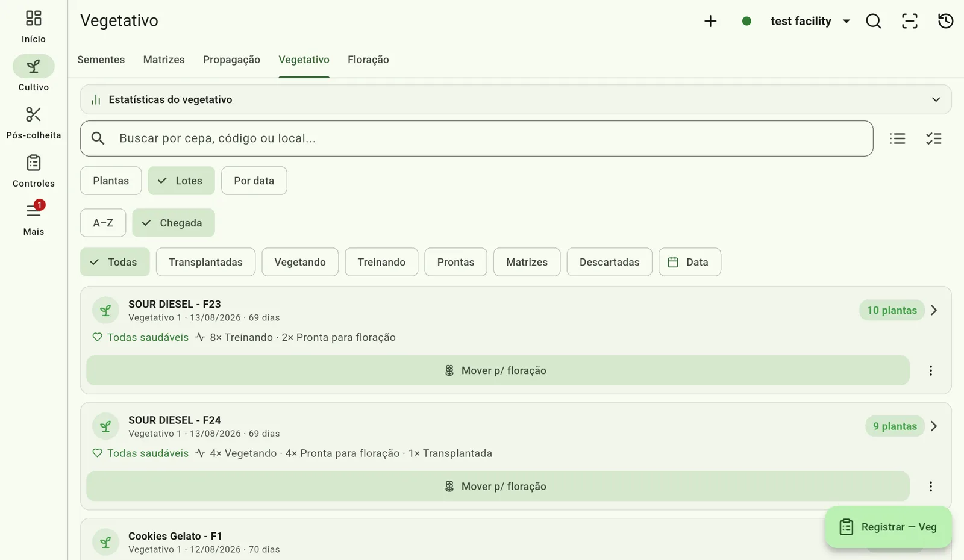The image size is (964, 560).
Task: Click the 10 plantas badge
Action: (892, 310)
